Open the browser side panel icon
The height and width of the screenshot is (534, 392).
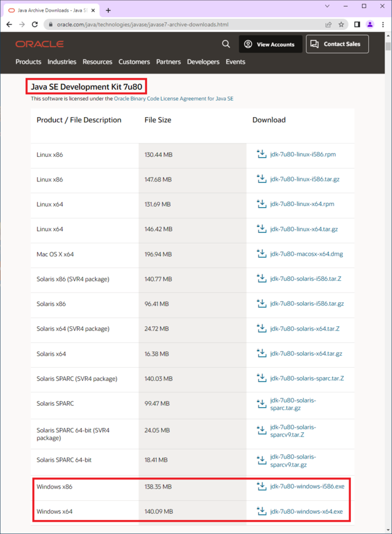(357, 25)
